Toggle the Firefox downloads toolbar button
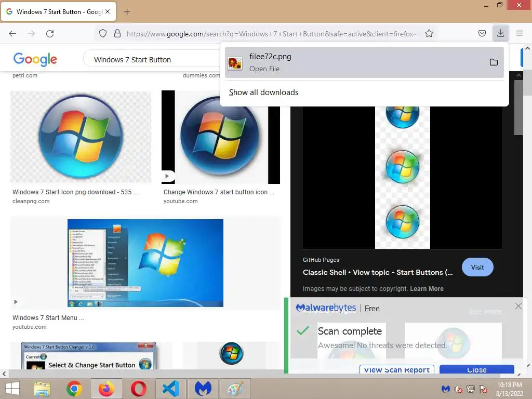 [500, 33]
